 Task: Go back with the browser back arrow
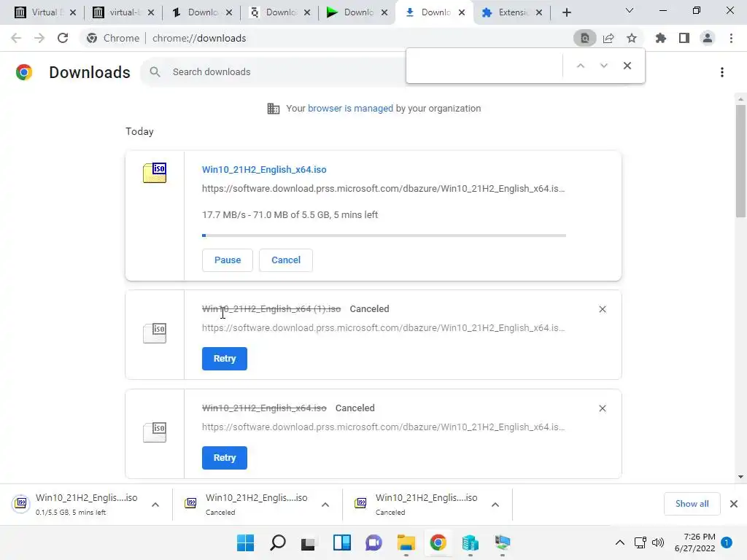click(16, 38)
